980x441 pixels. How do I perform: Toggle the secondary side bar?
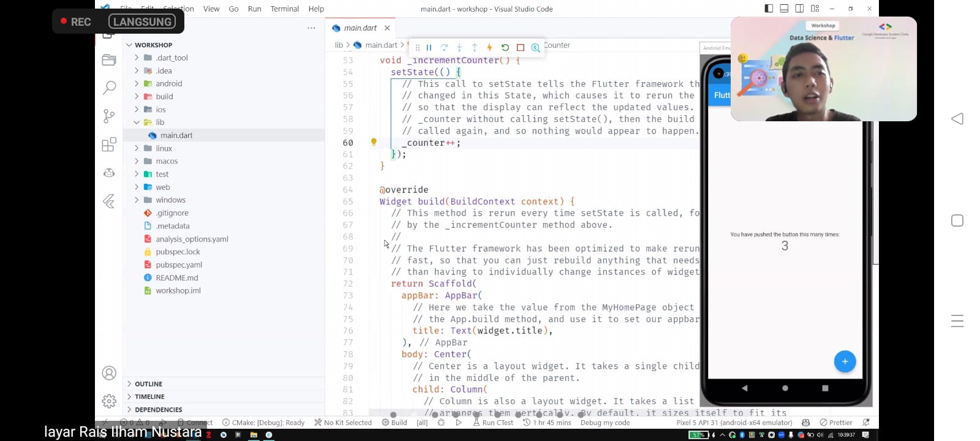[799, 9]
